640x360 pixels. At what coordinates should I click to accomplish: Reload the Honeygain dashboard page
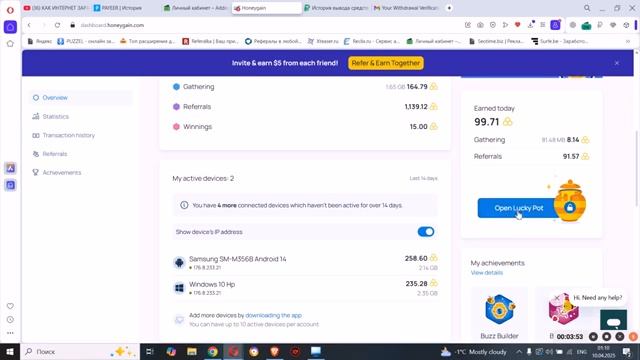click(x=58, y=25)
